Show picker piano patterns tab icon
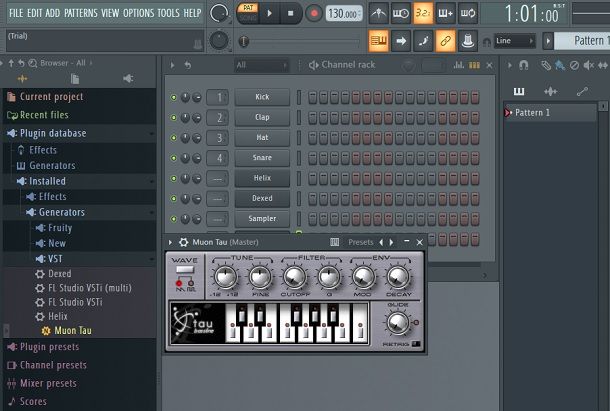The image size is (610, 411). click(519, 91)
